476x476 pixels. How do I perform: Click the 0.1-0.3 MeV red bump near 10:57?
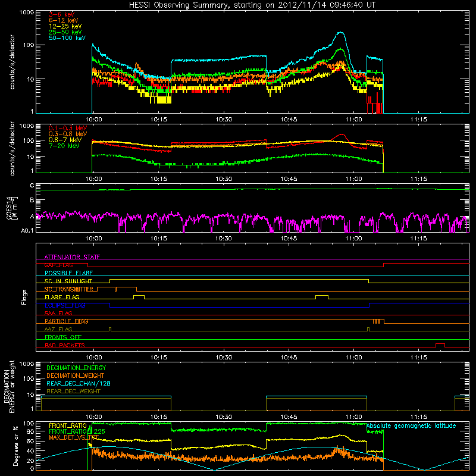tap(342, 136)
